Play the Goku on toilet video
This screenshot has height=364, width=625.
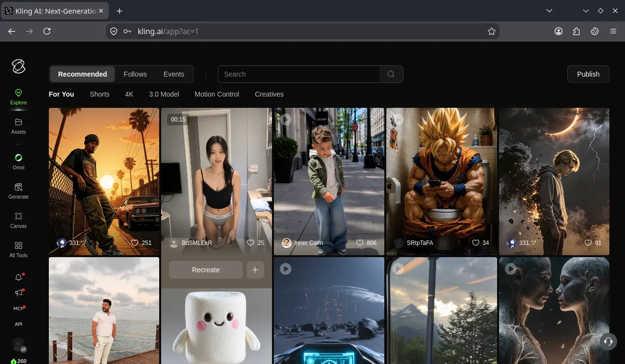click(x=398, y=119)
